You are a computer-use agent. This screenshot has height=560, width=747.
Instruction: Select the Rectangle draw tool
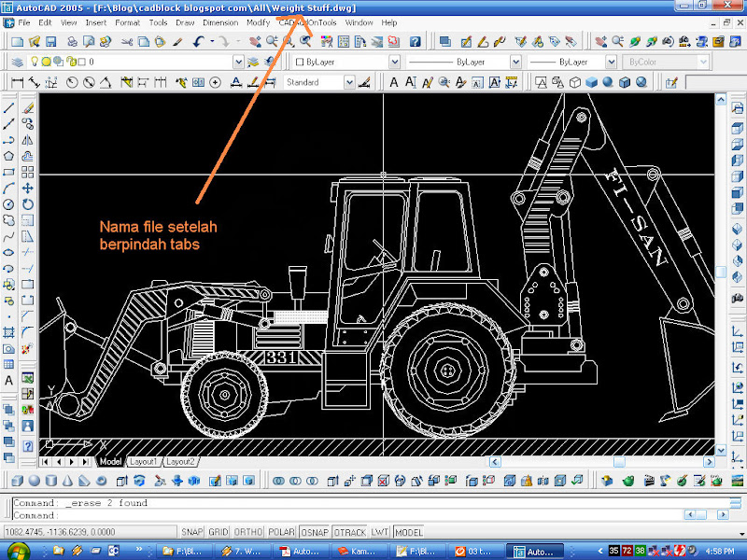coord(8,173)
